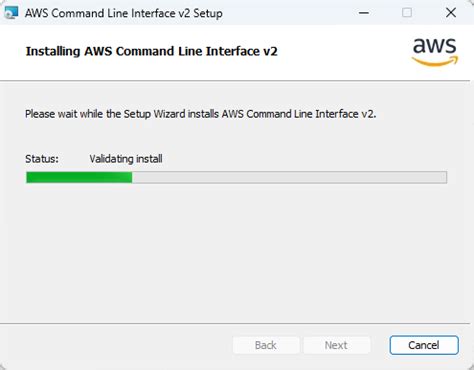Click the blank title bar space before minimize

point(287,13)
